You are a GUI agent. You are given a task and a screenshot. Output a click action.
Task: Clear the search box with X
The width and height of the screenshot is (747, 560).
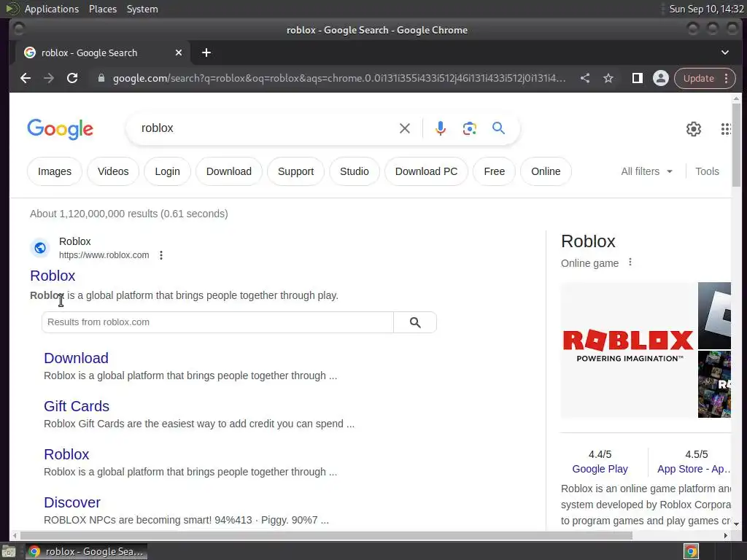(x=404, y=128)
